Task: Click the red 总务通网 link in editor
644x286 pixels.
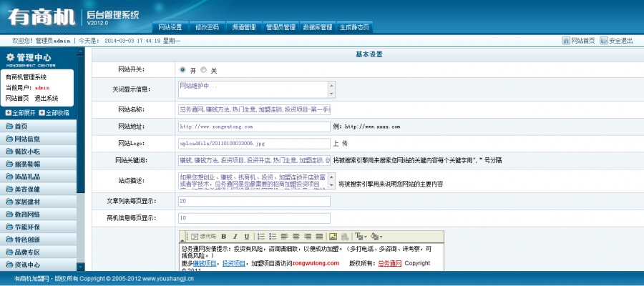Action: (390, 263)
